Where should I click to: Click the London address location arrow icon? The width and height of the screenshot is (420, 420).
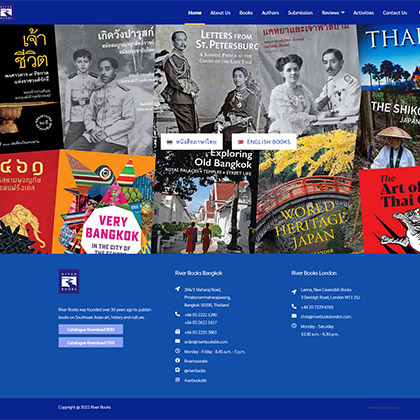[294, 292]
